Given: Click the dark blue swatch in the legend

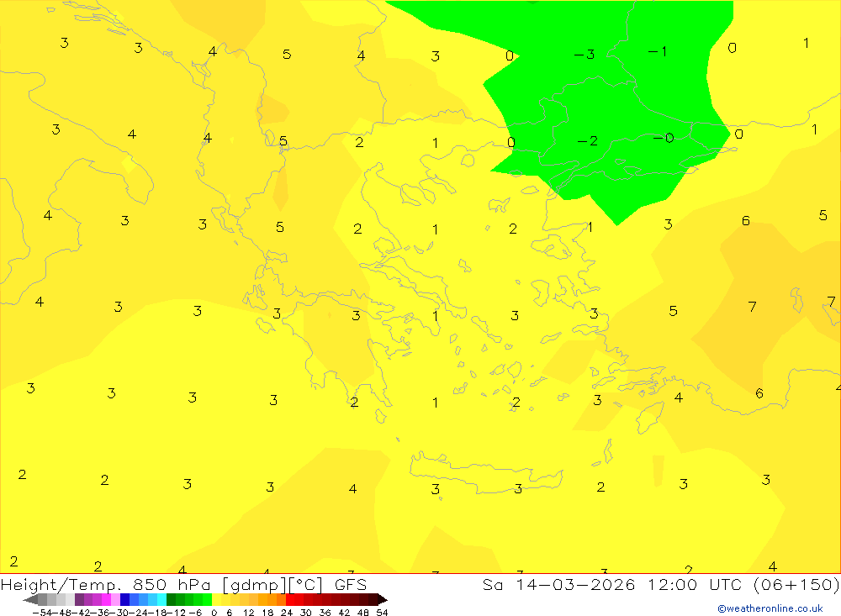Looking at the screenshot, I should pos(124,599).
